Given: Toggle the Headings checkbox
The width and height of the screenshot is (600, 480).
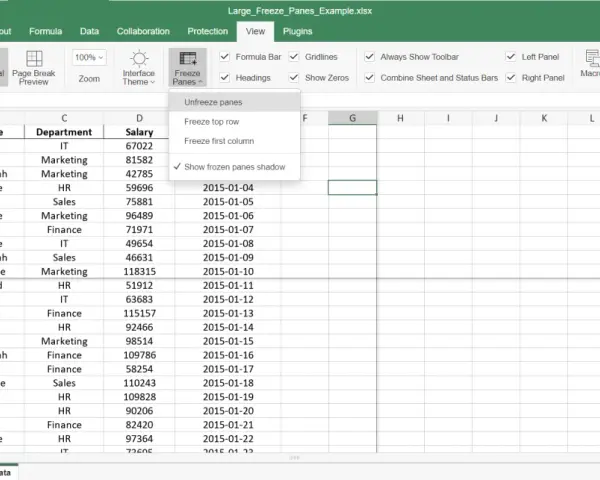Looking at the screenshot, I should pyautogui.click(x=225, y=78).
